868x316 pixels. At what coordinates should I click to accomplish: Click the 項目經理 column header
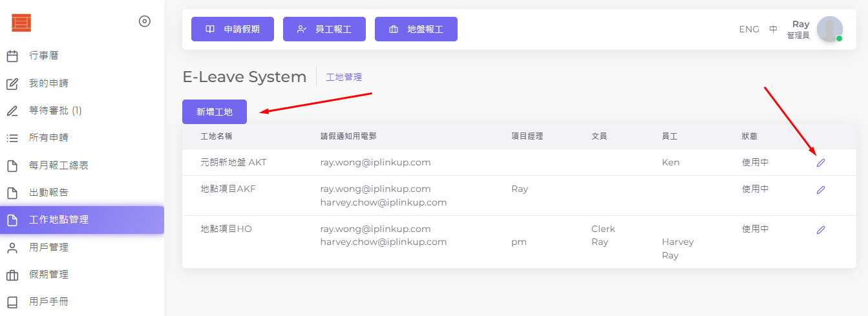coord(527,136)
